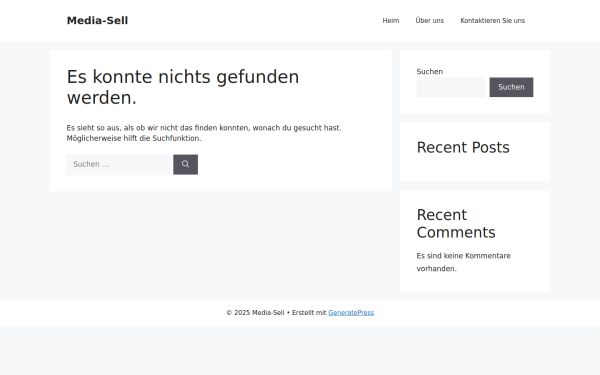Open Kontaktieren Sie uns page
The width and height of the screenshot is (600, 375).
[492, 21]
